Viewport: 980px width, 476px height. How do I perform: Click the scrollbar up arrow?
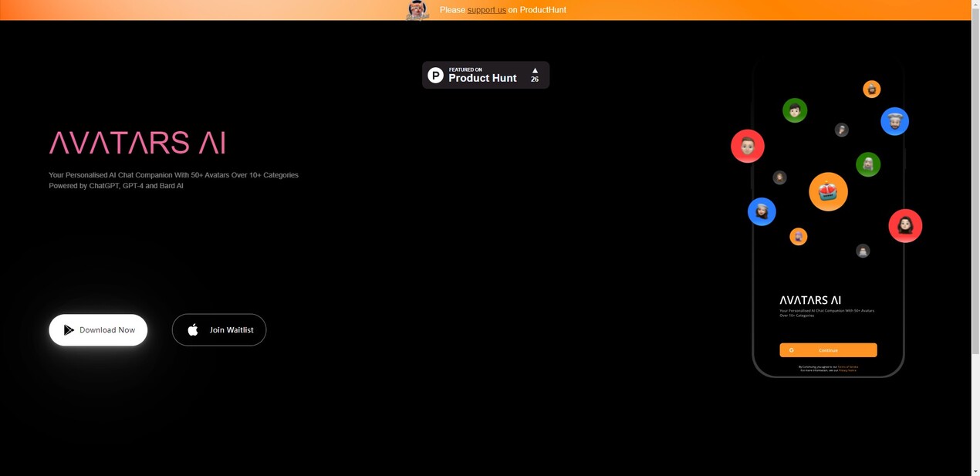click(975, 5)
